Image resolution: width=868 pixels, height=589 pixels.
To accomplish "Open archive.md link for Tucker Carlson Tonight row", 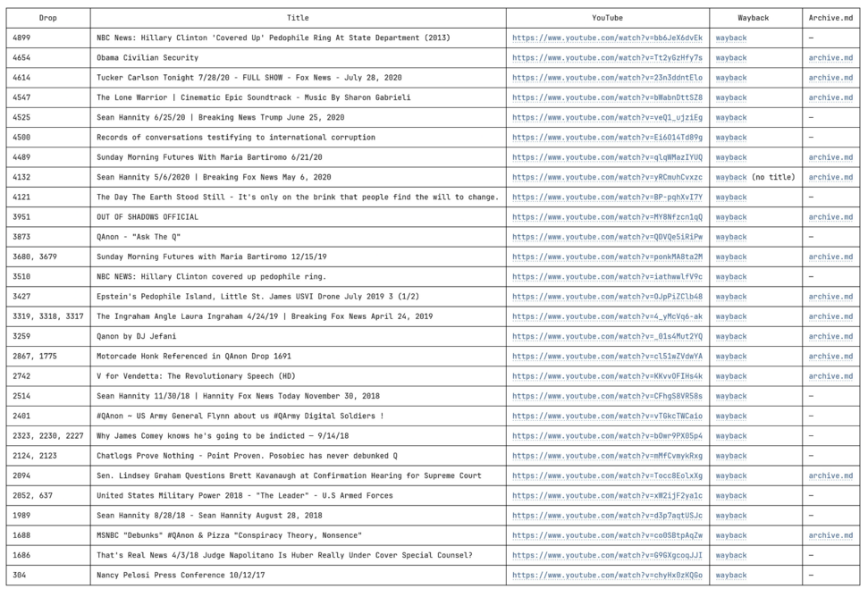I will [830, 78].
